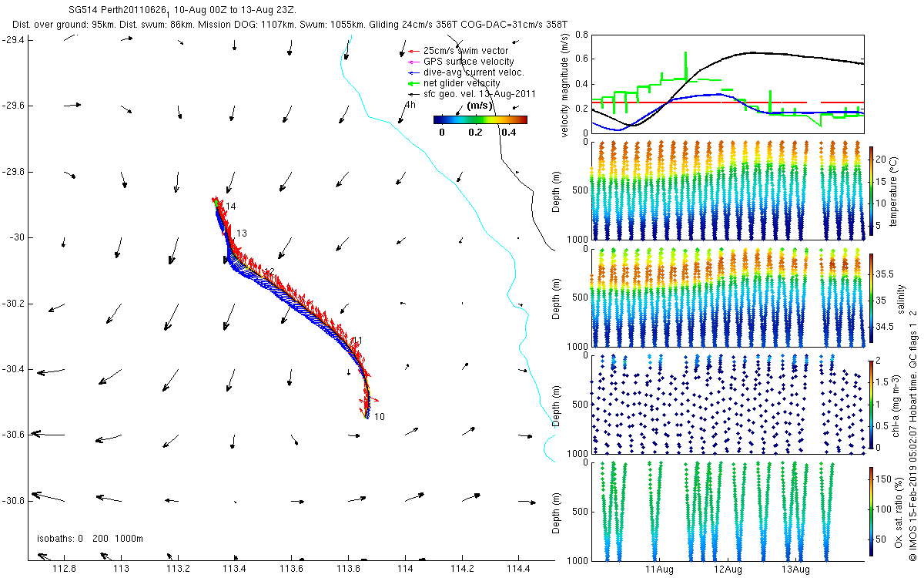This screenshot has width=924, height=578.
Task: Click the "isobaths: 0 200 1000m" note
Action: coord(90,539)
